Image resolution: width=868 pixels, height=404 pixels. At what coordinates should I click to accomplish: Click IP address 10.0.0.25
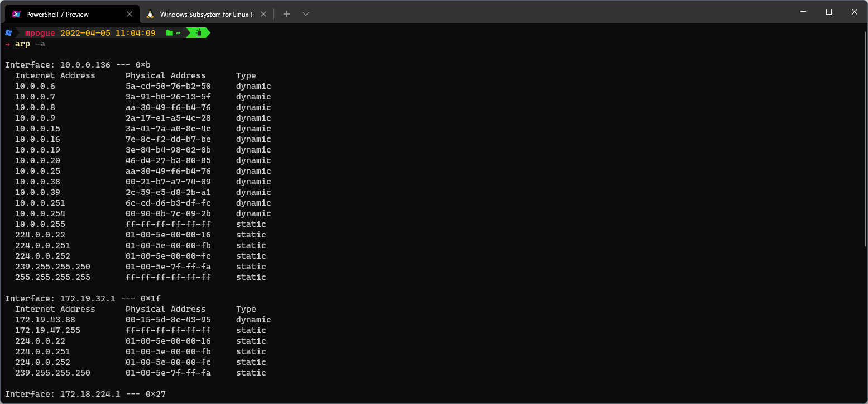click(37, 171)
